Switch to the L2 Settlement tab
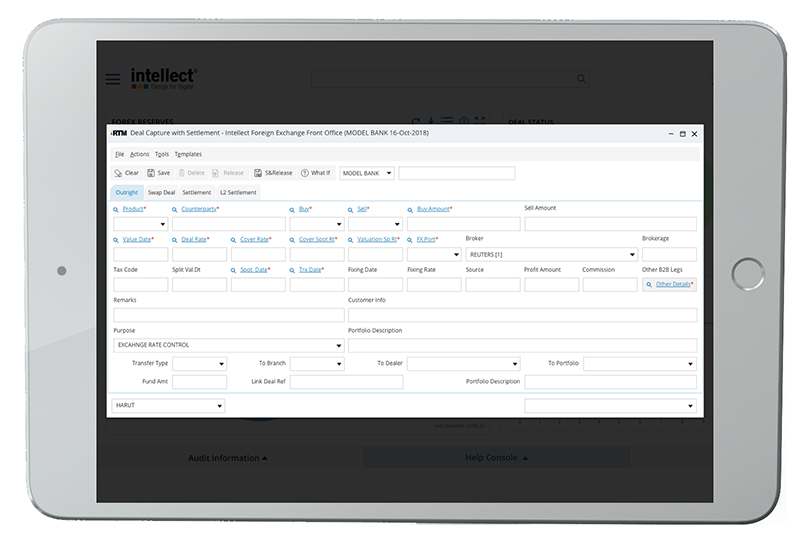 (238, 192)
